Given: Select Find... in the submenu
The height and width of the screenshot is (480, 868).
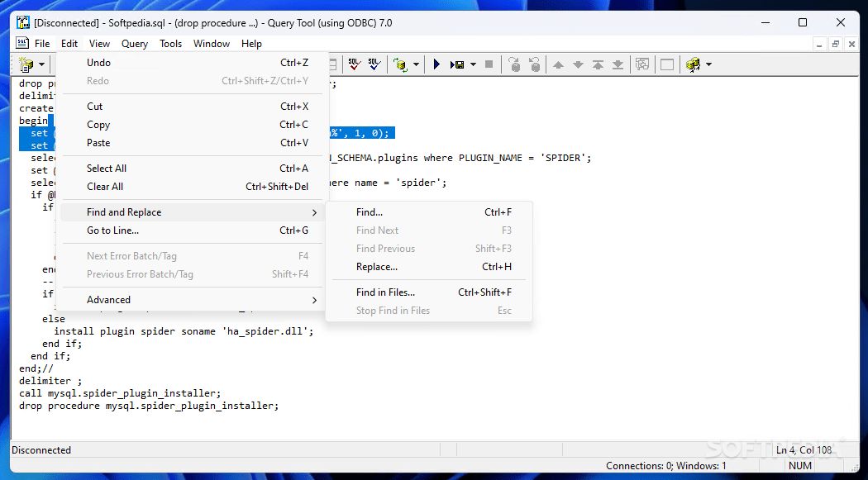Looking at the screenshot, I should tap(428, 212).
